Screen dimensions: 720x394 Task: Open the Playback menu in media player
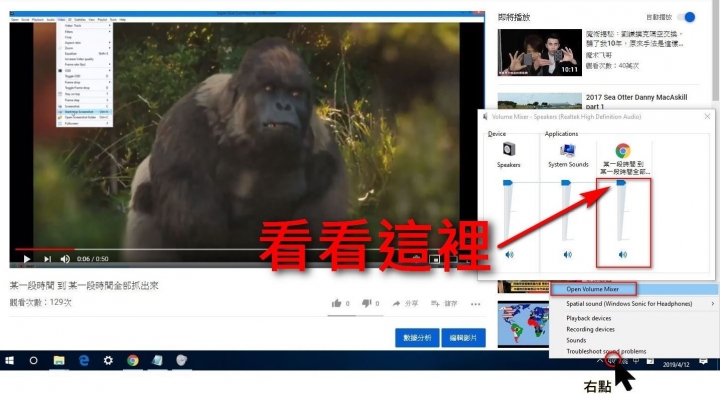pos(38,20)
